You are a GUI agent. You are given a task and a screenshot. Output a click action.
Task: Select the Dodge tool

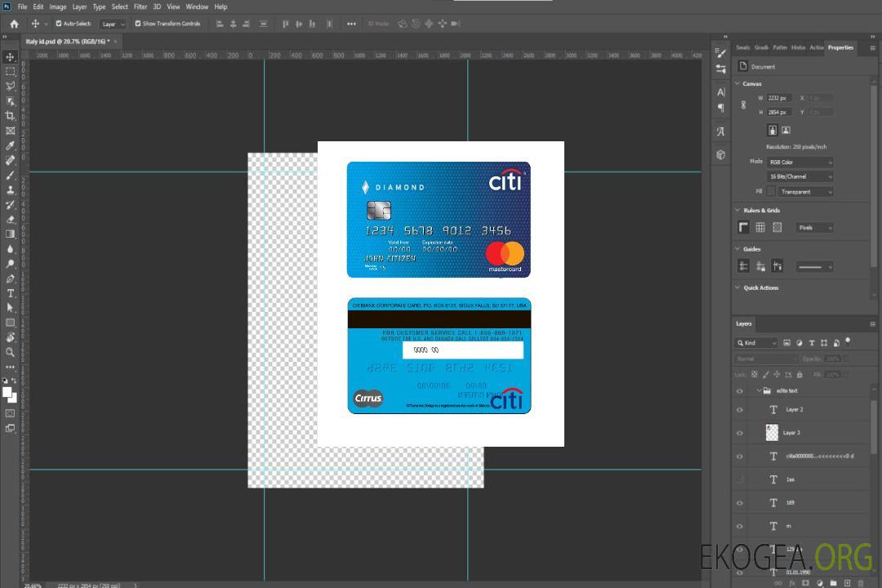[x=10, y=263]
